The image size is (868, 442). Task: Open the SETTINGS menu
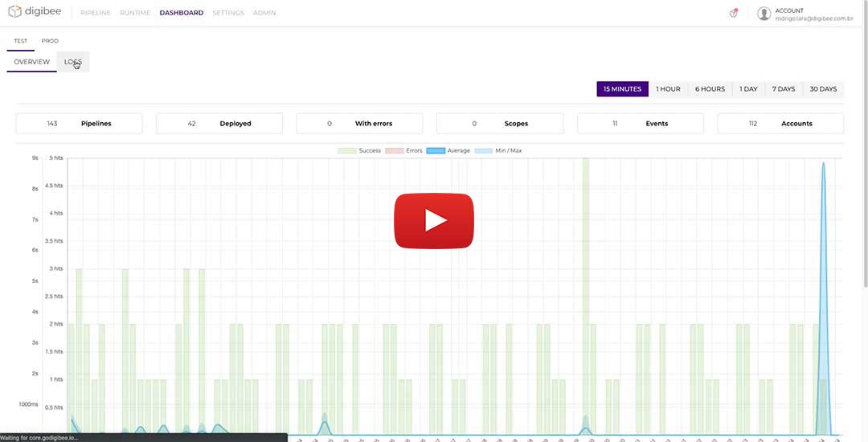[x=228, y=13]
